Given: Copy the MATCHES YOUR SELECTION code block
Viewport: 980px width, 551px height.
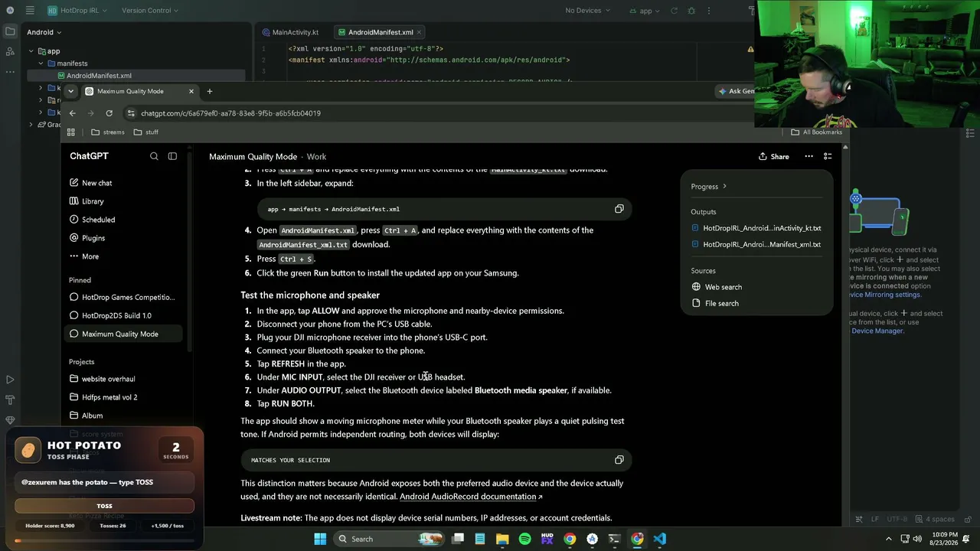Looking at the screenshot, I should point(619,460).
